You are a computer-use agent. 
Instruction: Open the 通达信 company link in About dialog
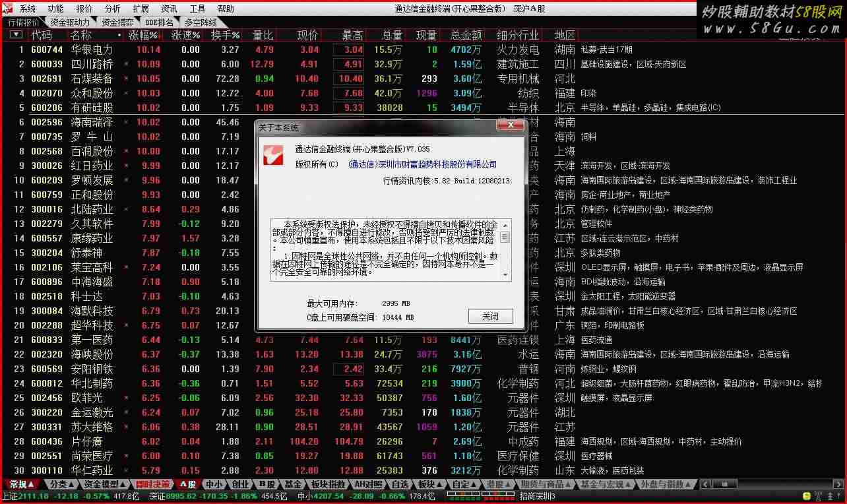pyautogui.click(x=422, y=165)
